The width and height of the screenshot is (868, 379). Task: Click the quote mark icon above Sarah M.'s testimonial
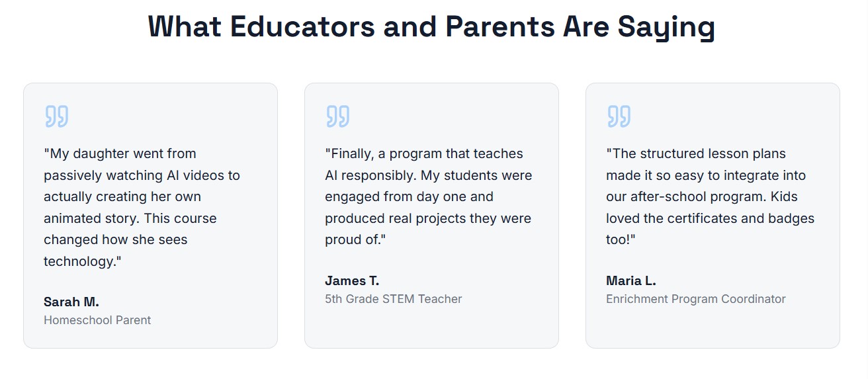point(57,116)
